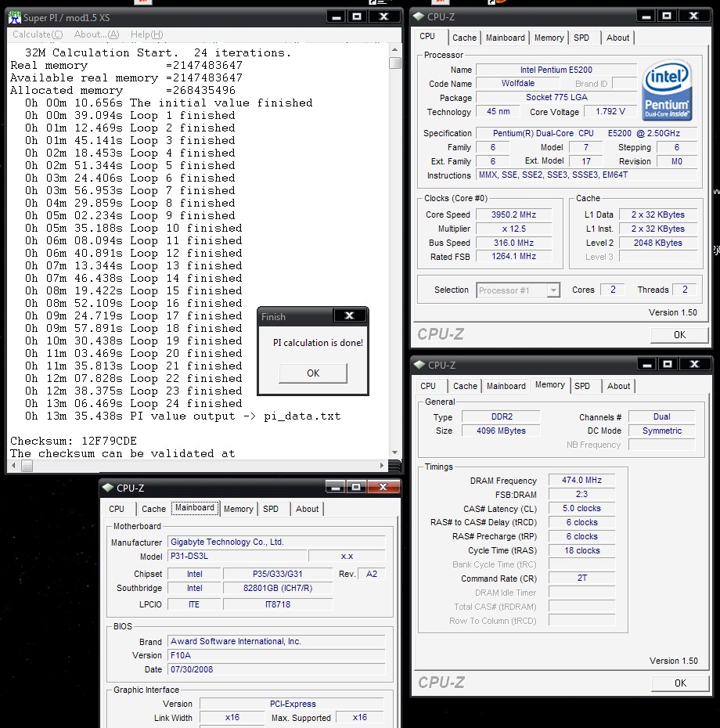Click the Intel Pentium logo in CPU-Z
The image size is (720, 728).
[667, 89]
